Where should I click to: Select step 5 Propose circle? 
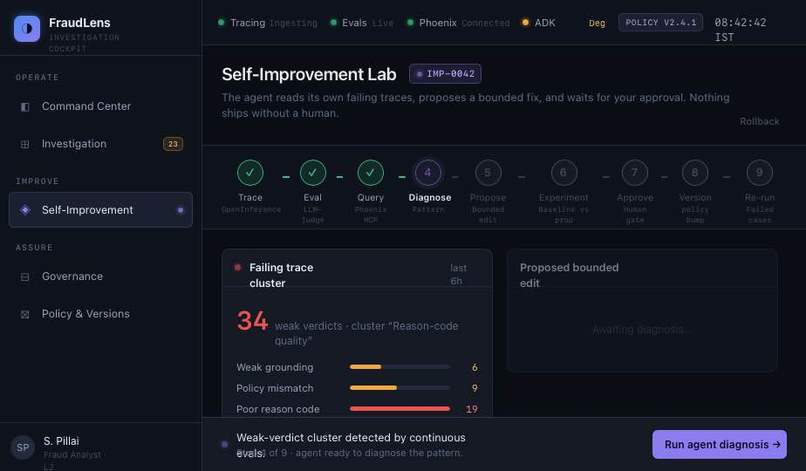pos(487,173)
